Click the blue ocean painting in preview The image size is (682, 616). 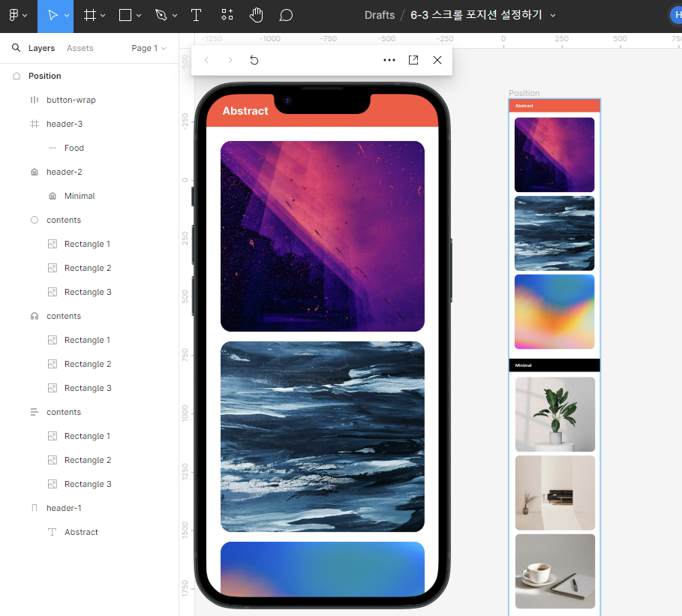pos(323,437)
